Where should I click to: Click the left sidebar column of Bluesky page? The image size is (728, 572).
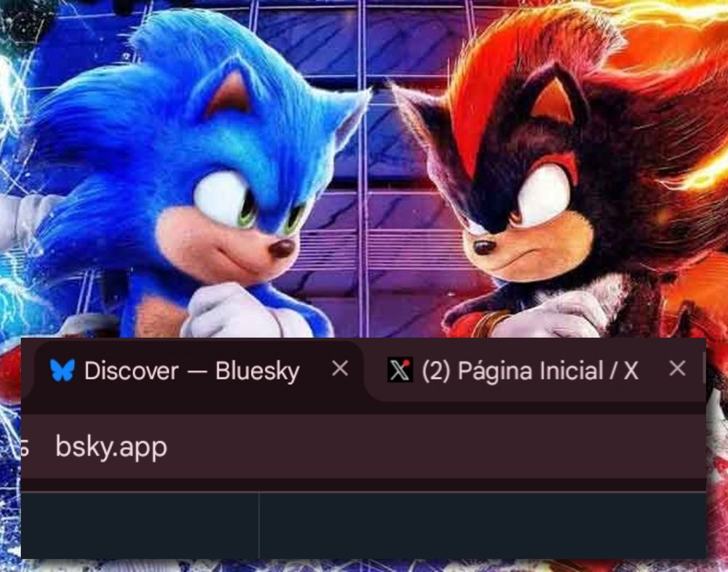point(139,525)
